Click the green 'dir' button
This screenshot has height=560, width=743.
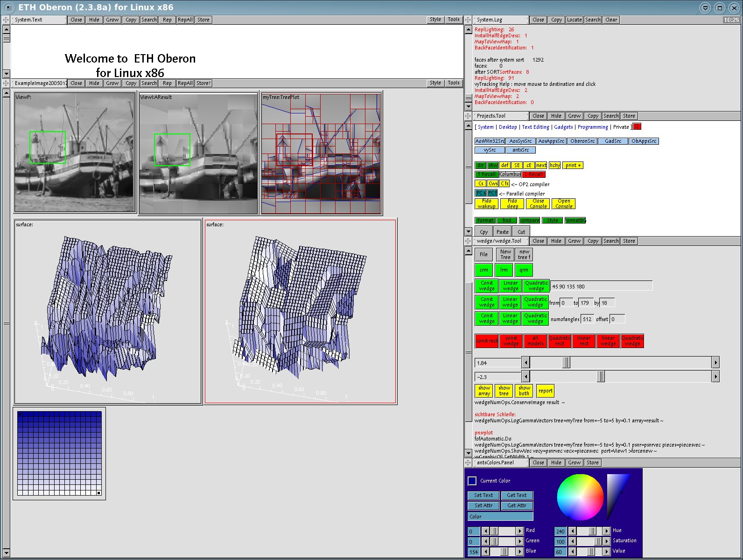(480, 165)
